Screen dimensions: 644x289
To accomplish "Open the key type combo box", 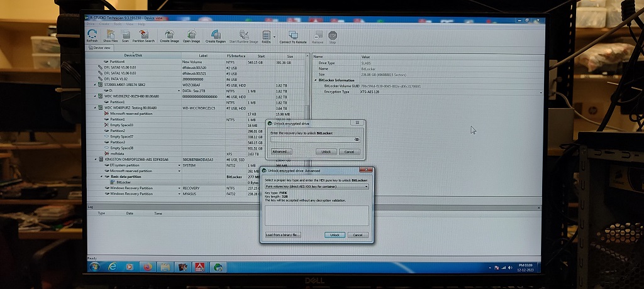I will (x=317, y=187).
